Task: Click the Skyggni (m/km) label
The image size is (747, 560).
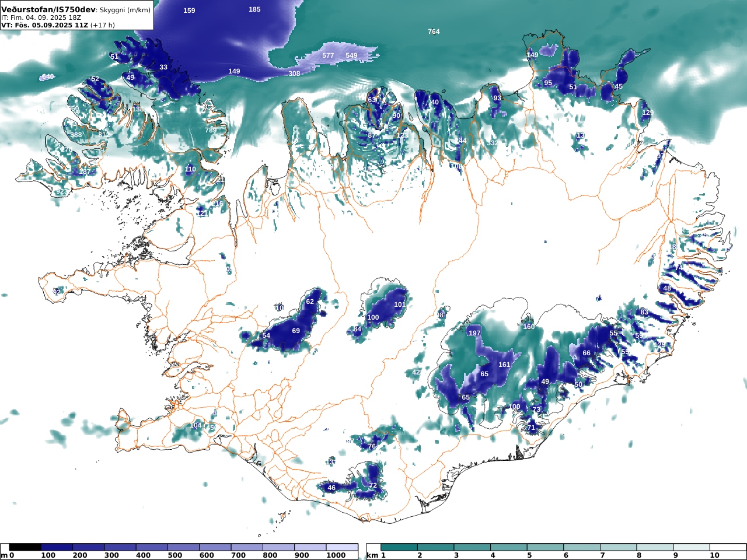Action: tap(125, 10)
